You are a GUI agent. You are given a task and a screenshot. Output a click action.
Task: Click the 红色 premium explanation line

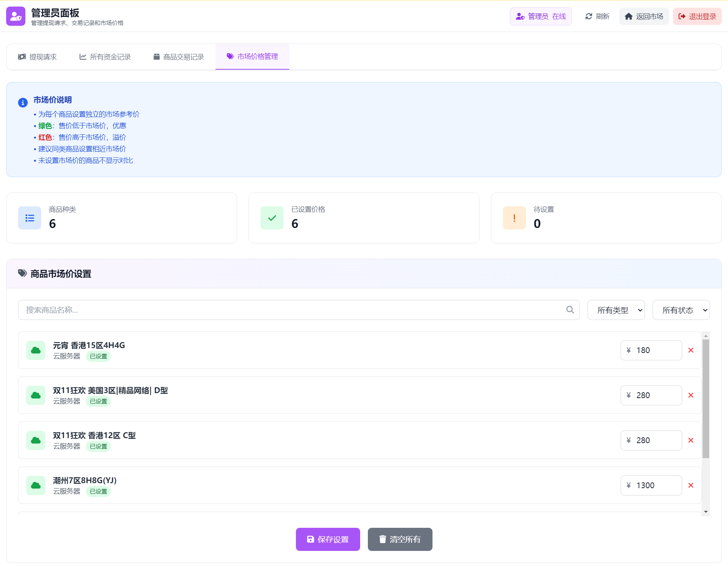click(x=80, y=137)
